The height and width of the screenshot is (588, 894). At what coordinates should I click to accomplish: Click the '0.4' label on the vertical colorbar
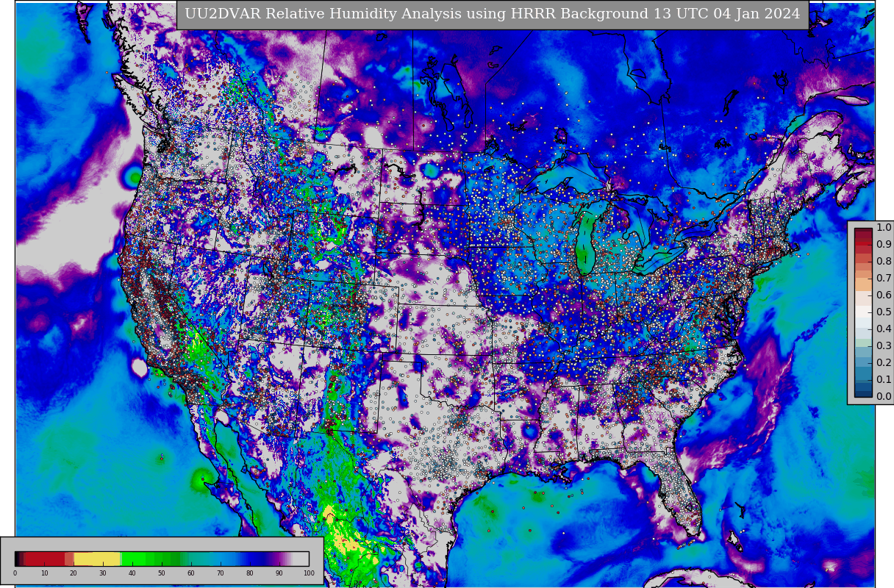884,329
